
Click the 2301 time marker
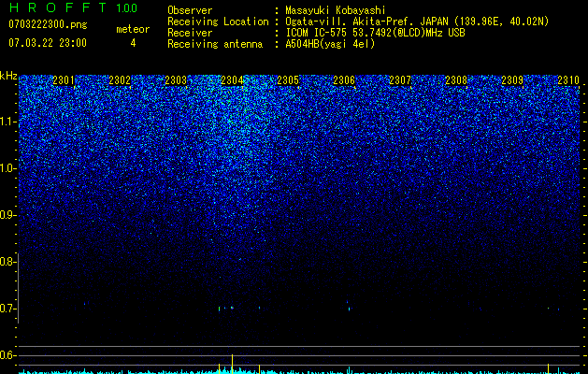pos(64,80)
